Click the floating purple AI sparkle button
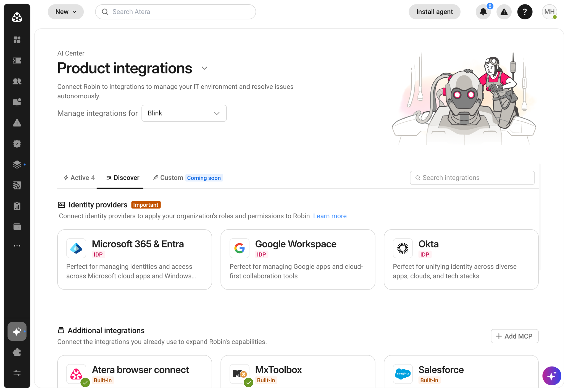Image resolution: width=568 pixels, height=392 pixels. pyautogui.click(x=552, y=376)
